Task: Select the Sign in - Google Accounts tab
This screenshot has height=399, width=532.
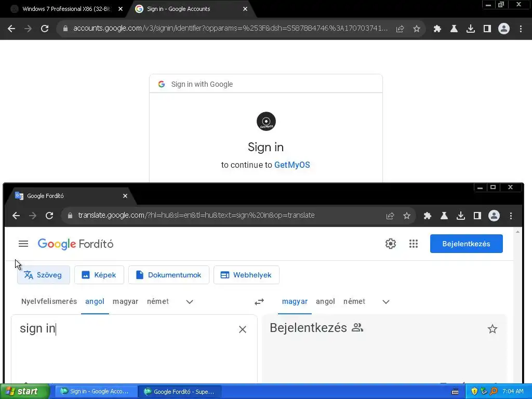Action: [190, 9]
